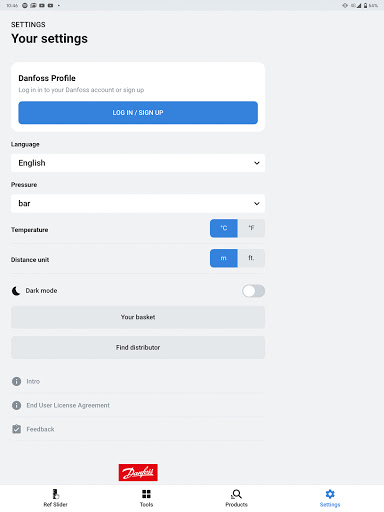Click the Feedback clipboard icon
The height and width of the screenshot is (512, 384).
tap(16, 429)
